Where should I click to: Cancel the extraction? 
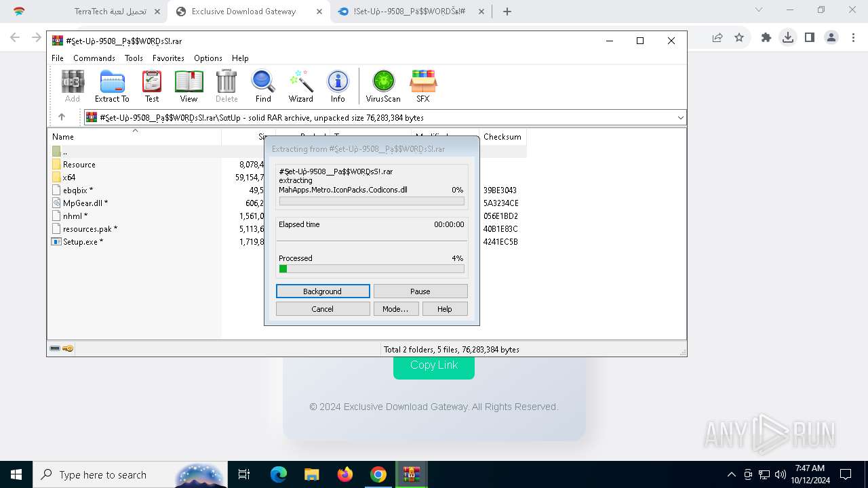click(323, 309)
